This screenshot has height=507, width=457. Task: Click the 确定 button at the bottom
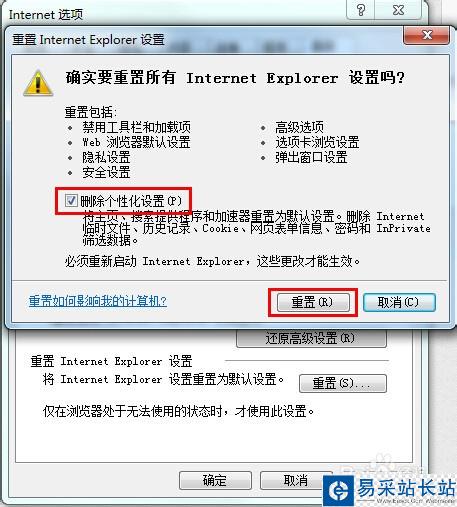(x=215, y=480)
